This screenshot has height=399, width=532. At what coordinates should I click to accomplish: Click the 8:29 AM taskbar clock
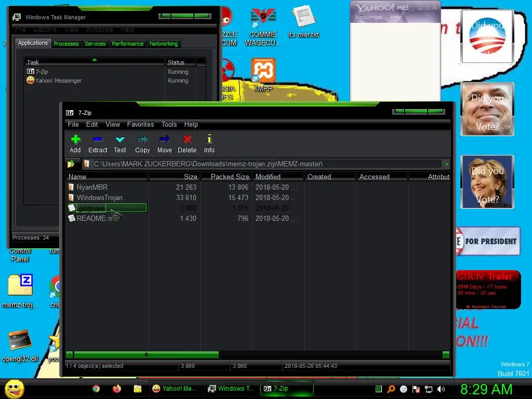(x=486, y=389)
